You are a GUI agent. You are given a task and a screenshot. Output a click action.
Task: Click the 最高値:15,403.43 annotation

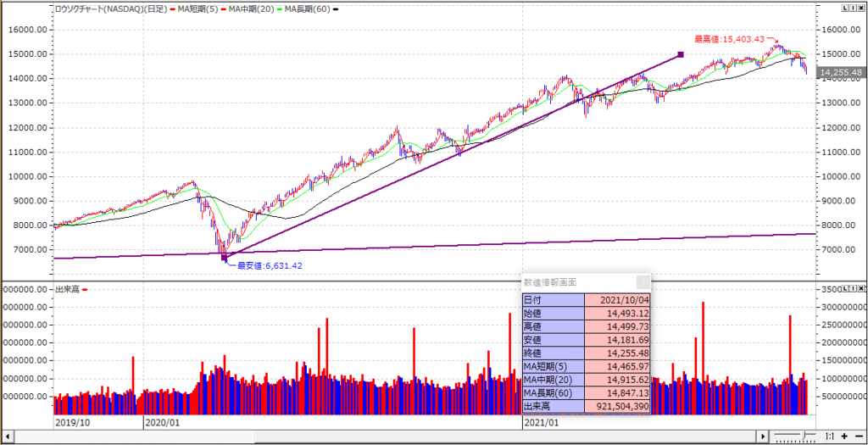[729, 39]
